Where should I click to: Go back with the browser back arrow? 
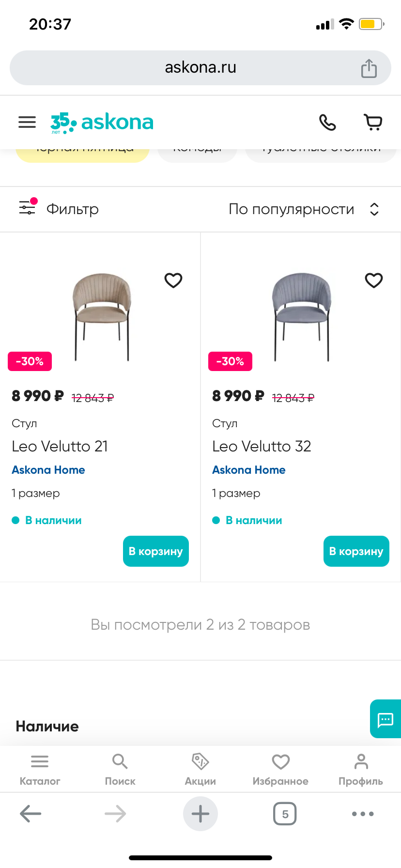coord(31,814)
